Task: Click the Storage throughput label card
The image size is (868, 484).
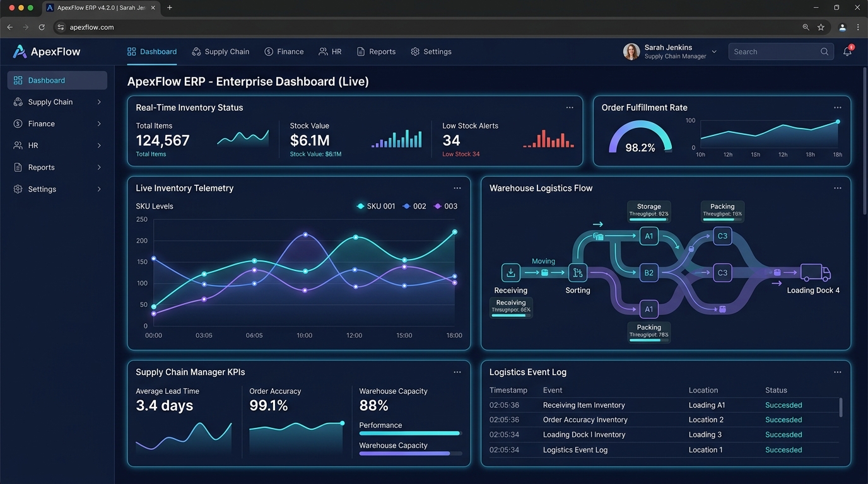Action: [x=648, y=212]
